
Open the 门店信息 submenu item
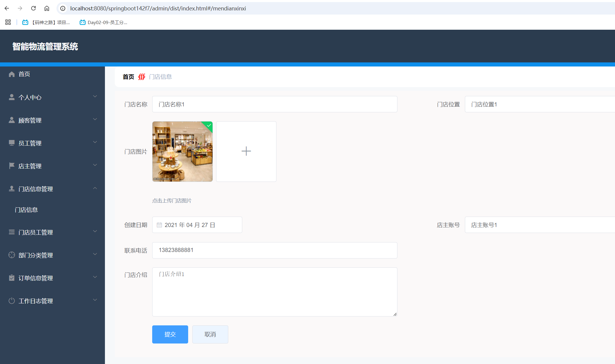tap(26, 210)
